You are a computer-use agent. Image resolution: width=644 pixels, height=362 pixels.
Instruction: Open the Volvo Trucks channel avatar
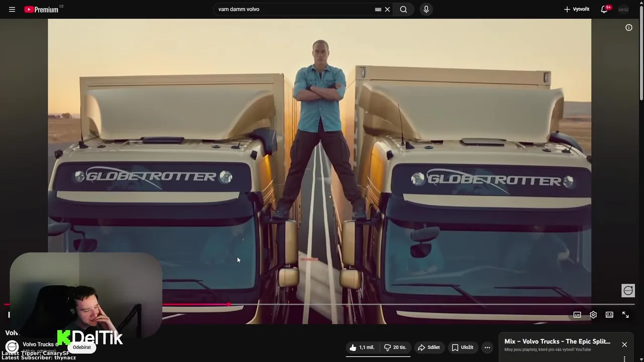tap(12, 347)
